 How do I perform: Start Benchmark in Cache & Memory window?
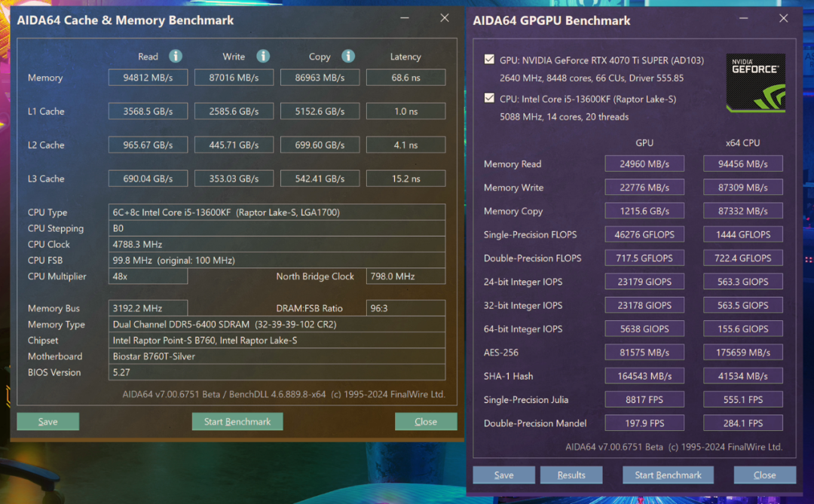[237, 421]
